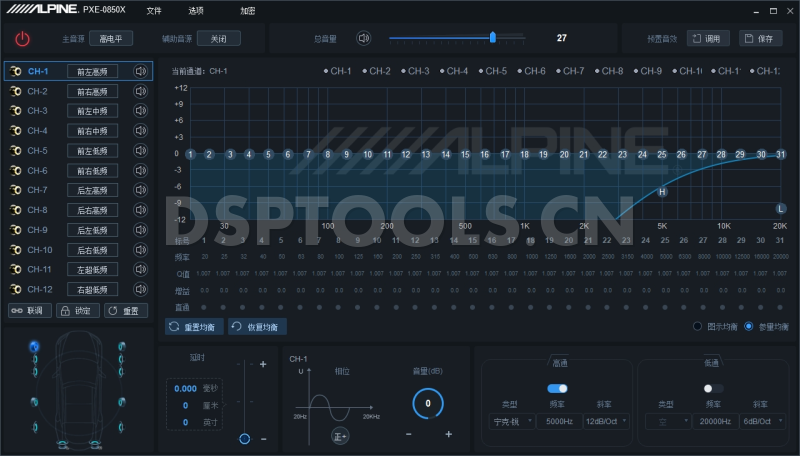
Task: Mute channel CH-12 speaker icon
Action: click(x=140, y=289)
